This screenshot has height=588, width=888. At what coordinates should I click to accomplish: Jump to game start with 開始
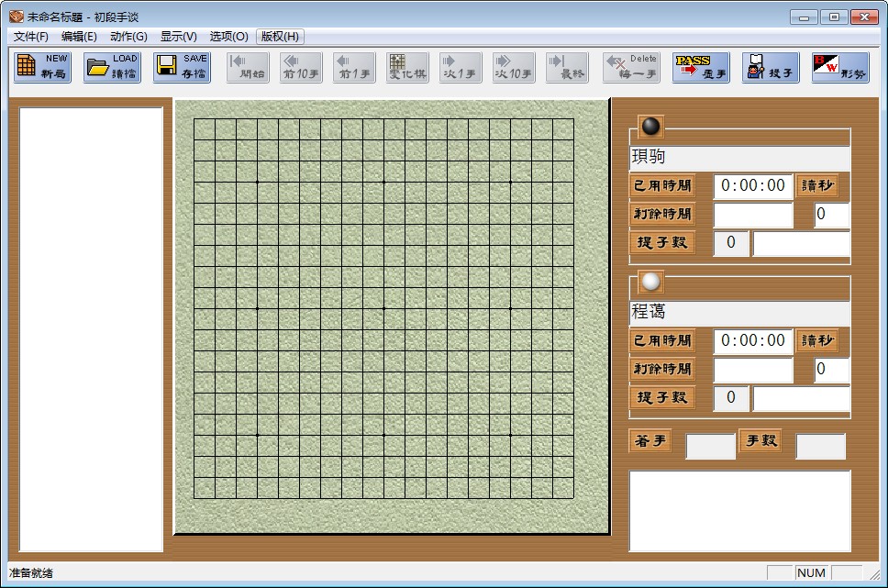248,67
